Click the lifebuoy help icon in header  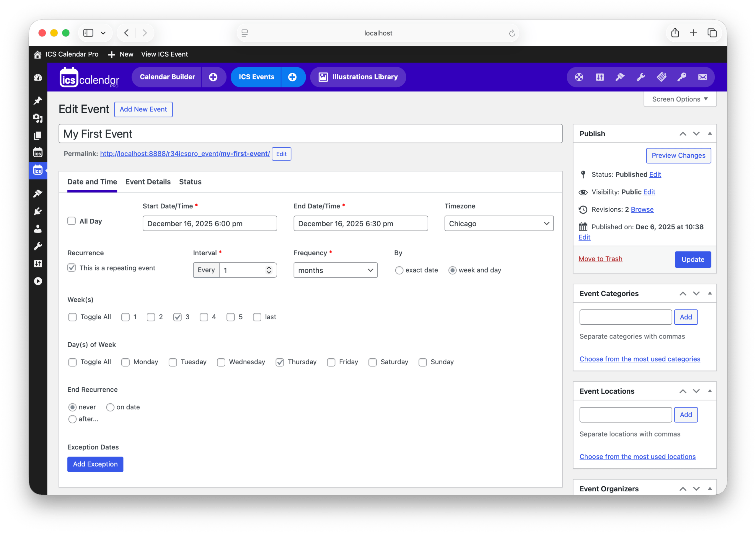[579, 77]
